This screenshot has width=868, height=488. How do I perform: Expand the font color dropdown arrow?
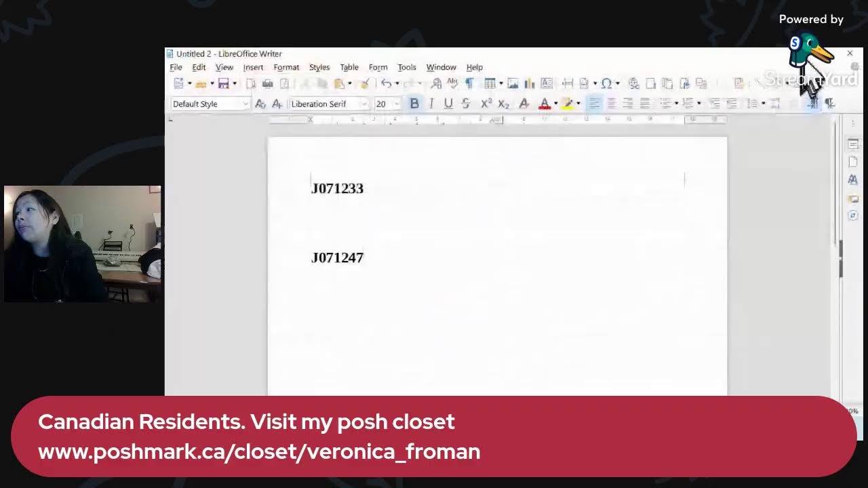pos(555,104)
